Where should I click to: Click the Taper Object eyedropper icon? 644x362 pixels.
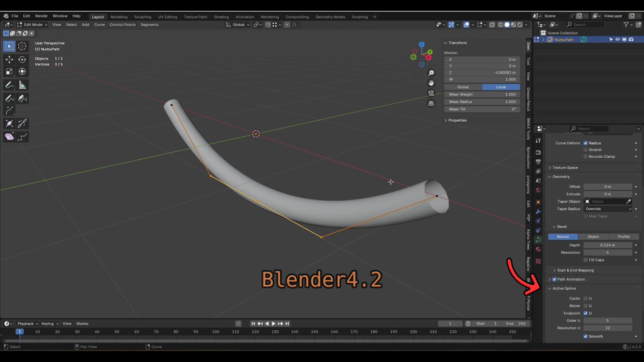[628, 201]
